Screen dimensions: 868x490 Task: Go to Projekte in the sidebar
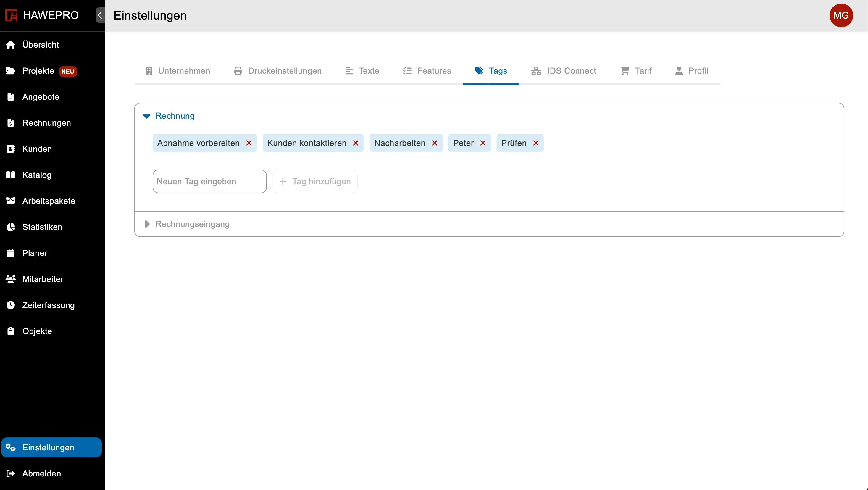point(38,71)
